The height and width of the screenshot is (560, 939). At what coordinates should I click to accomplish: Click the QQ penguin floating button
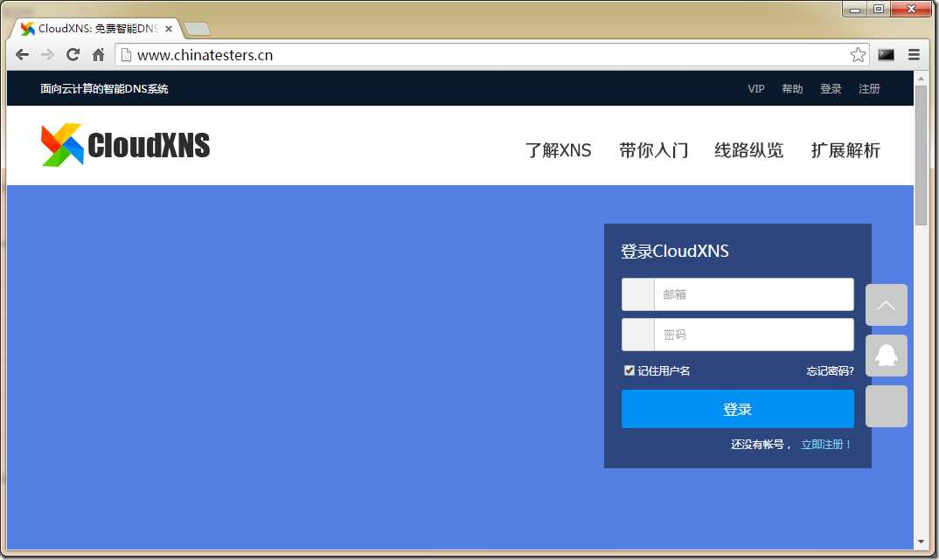point(887,356)
